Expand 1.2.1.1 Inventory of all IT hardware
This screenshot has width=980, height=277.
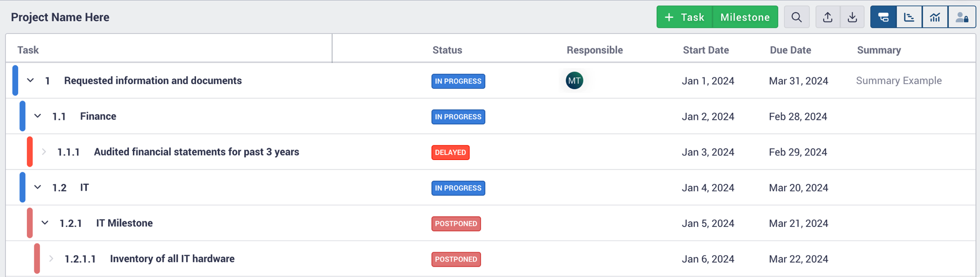(x=51, y=258)
